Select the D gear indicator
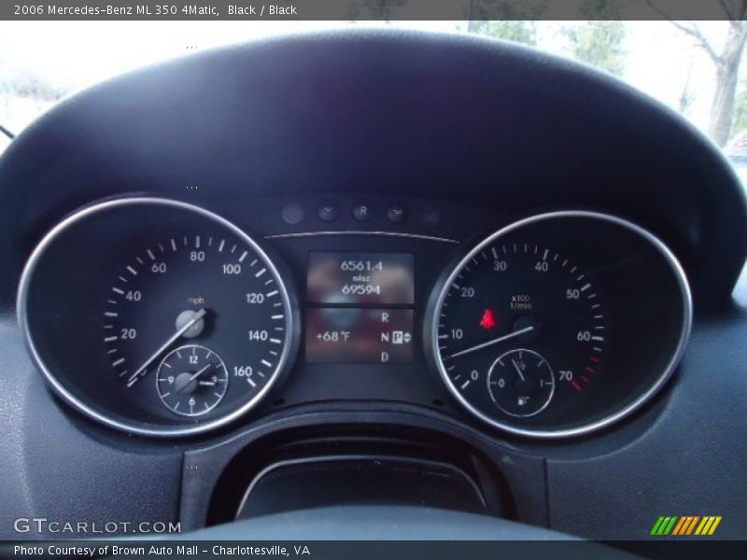The height and width of the screenshot is (560, 747). click(x=384, y=356)
